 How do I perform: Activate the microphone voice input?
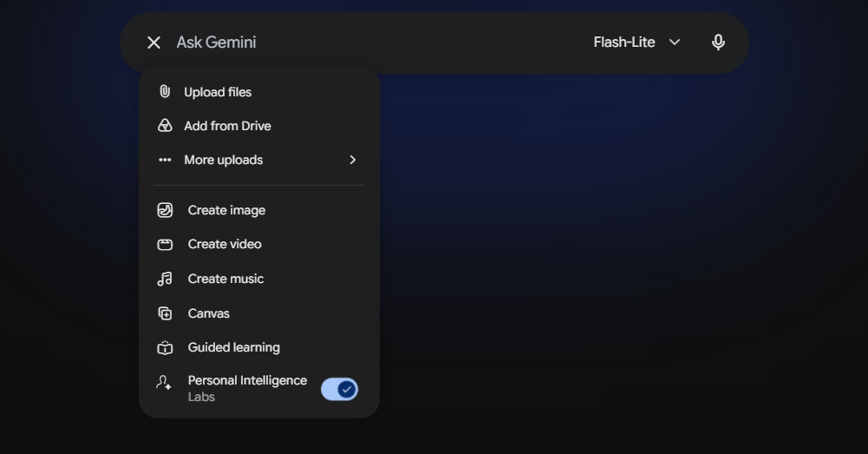[x=718, y=43]
